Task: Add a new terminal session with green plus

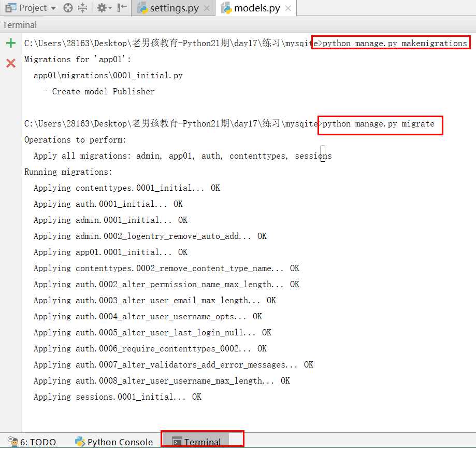Action: coord(11,43)
